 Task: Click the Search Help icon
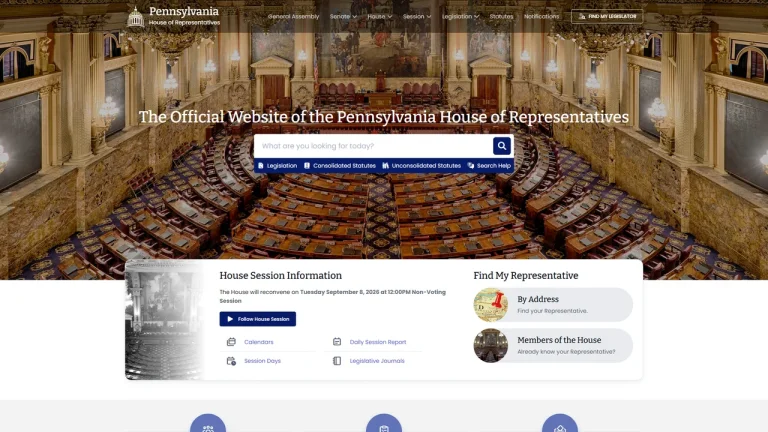tap(471, 166)
